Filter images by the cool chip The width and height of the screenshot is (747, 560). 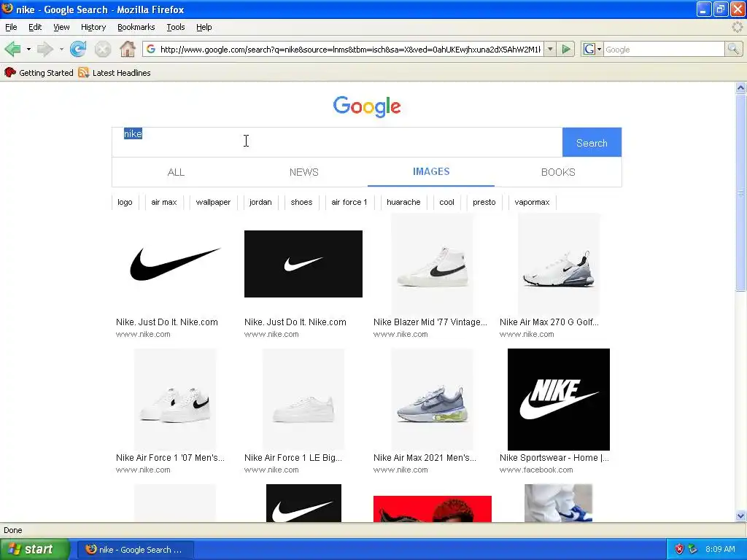point(447,203)
